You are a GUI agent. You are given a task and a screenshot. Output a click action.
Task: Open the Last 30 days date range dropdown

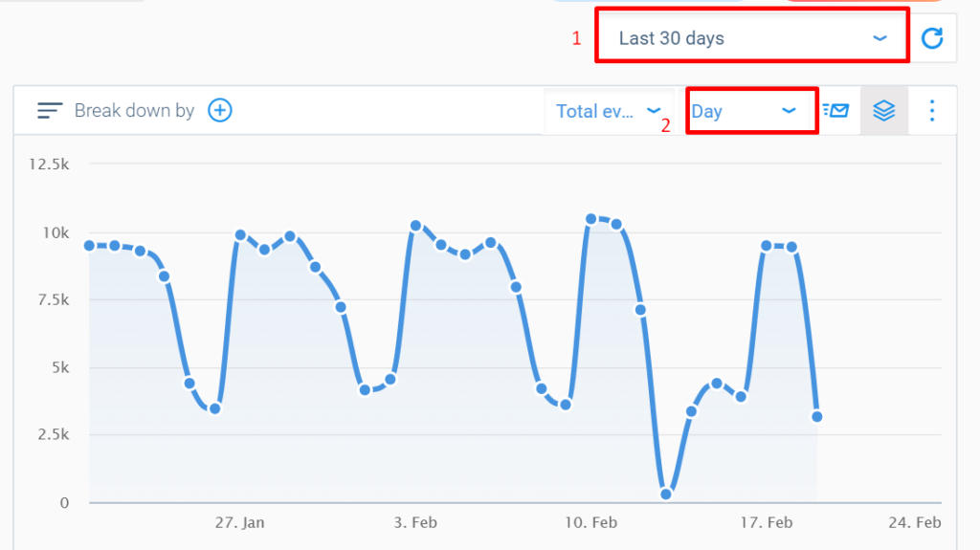click(x=752, y=38)
